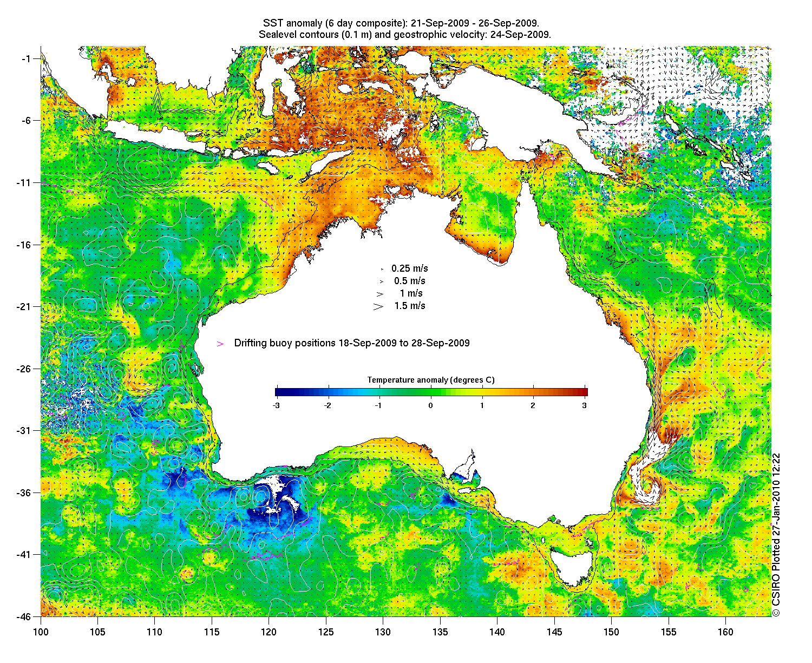Click the longitude axis label 135
The width and height of the screenshot is (812, 663).
(x=440, y=632)
